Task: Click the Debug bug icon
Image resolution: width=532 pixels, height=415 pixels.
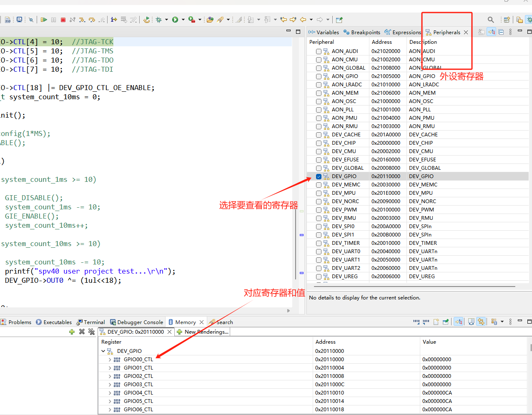Action: (159, 20)
